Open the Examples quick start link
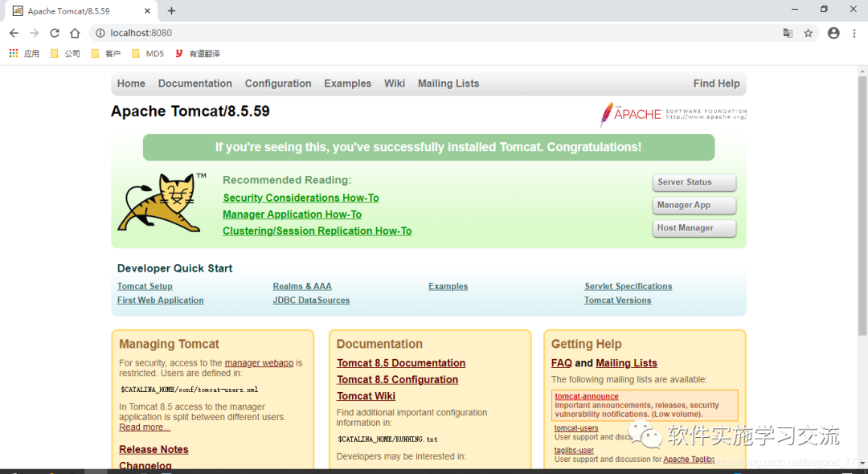Image resolution: width=868 pixels, height=474 pixels. coord(448,287)
